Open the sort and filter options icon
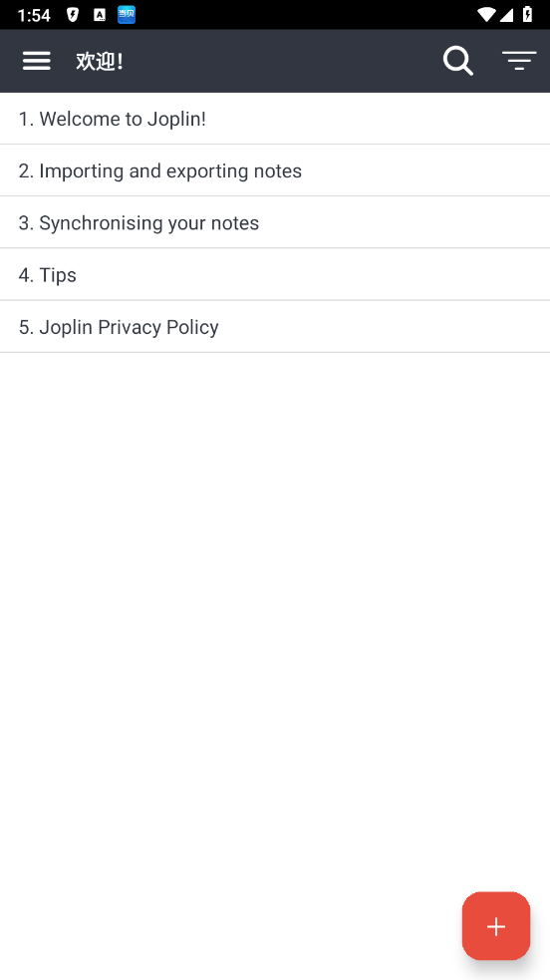Image resolution: width=550 pixels, height=980 pixels. [519, 61]
